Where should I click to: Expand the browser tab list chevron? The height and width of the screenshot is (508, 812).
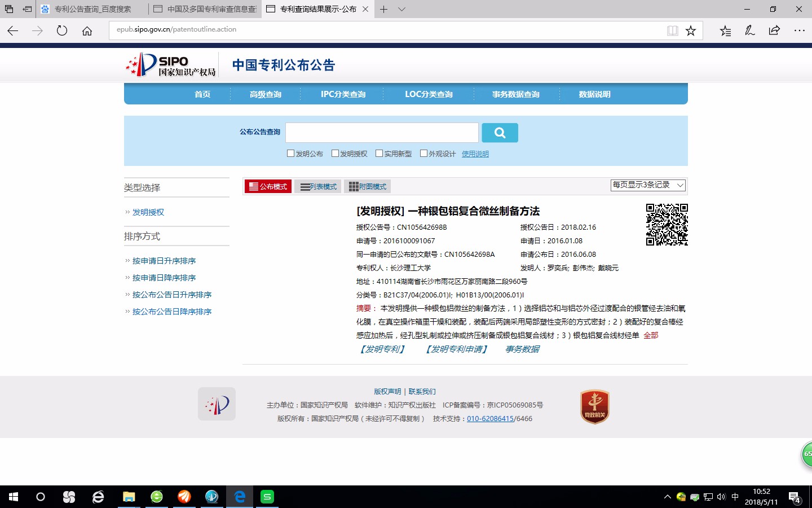[401, 9]
